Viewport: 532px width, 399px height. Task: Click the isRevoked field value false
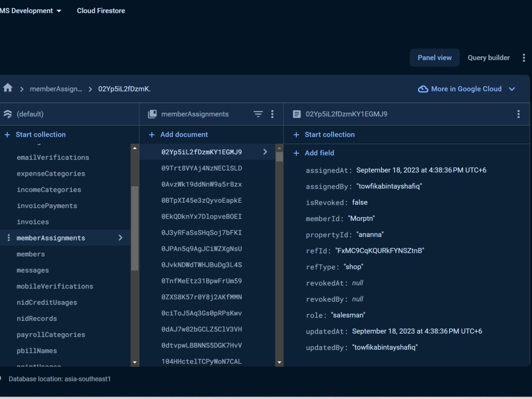point(360,203)
